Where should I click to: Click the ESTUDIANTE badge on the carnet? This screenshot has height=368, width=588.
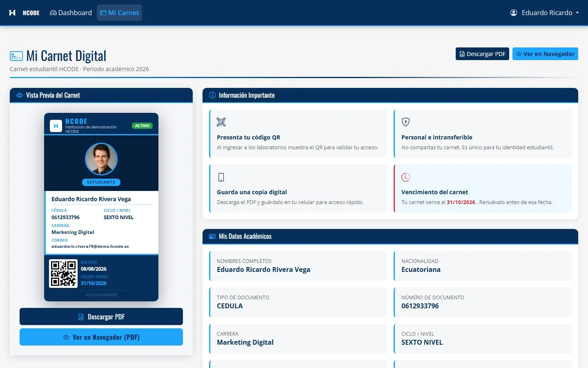tap(101, 182)
